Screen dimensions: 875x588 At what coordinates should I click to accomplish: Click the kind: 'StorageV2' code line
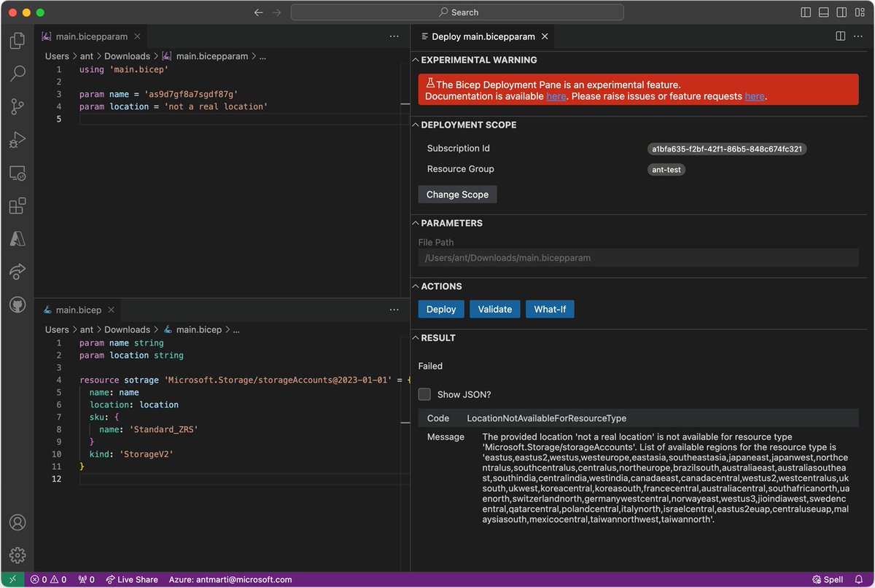coord(131,454)
